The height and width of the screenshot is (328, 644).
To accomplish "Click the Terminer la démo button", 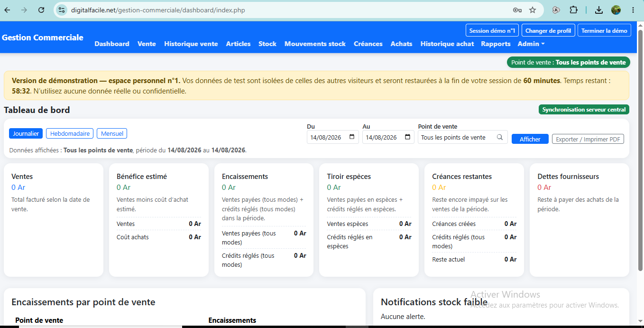I will [x=604, y=30].
